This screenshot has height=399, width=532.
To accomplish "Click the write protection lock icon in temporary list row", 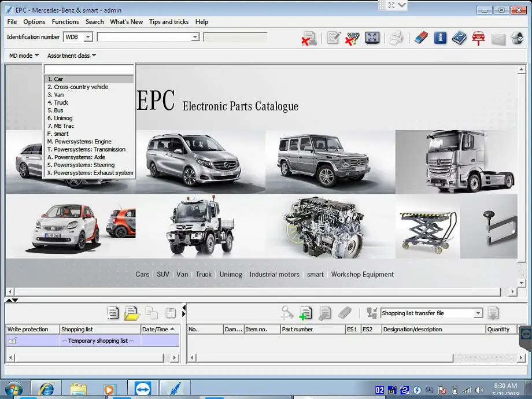I will (12, 341).
